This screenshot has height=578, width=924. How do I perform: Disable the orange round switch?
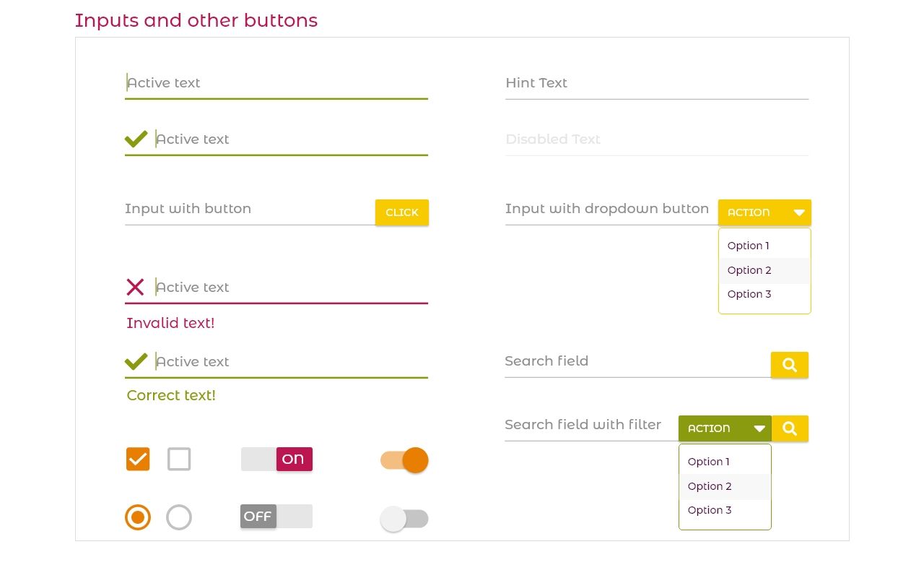[405, 460]
